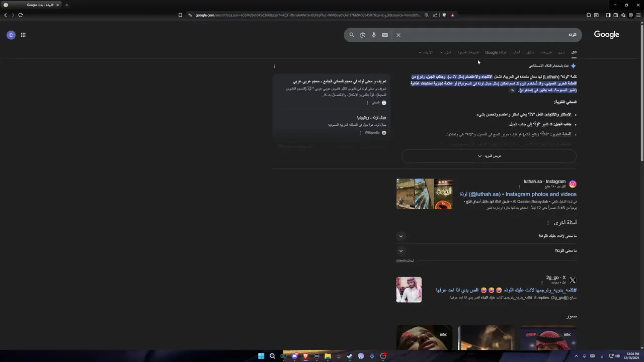Open the luthah.sa Instagram result thumbnail
The image size is (644, 362).
(x=425, y=194)
